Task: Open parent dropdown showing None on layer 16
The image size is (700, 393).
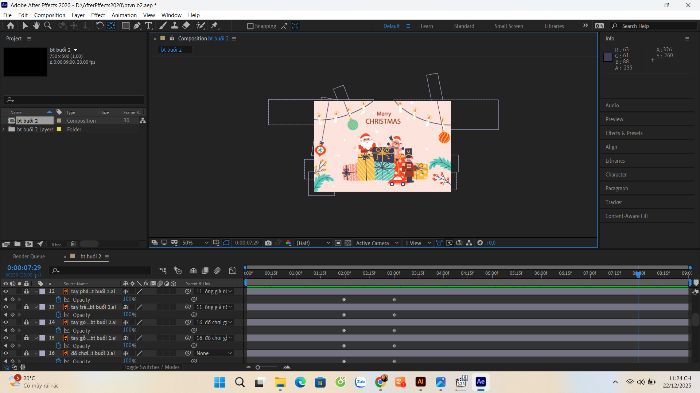Action: (215, 353)
